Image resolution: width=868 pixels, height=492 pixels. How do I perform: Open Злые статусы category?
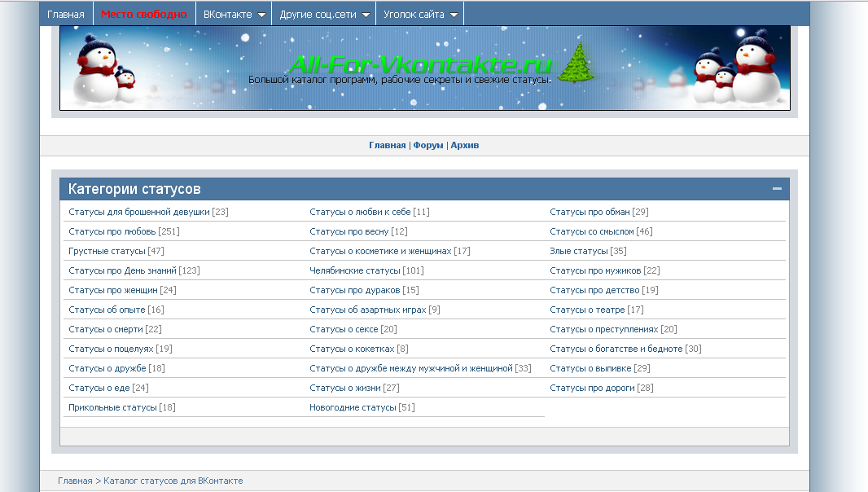(578, 251)
